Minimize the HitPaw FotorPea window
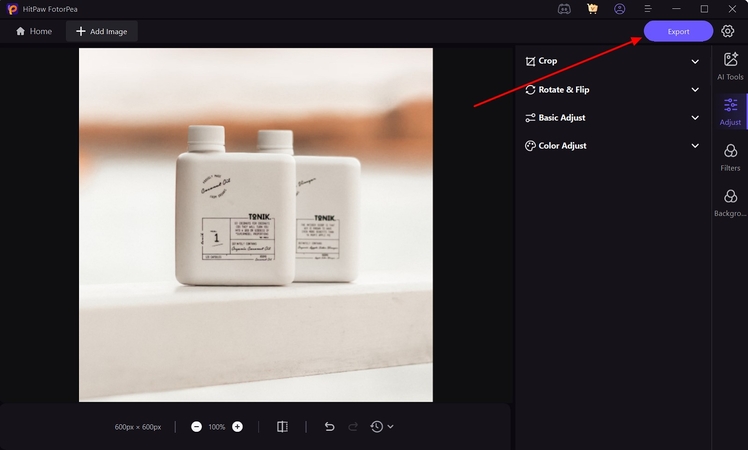 [676, 9]
